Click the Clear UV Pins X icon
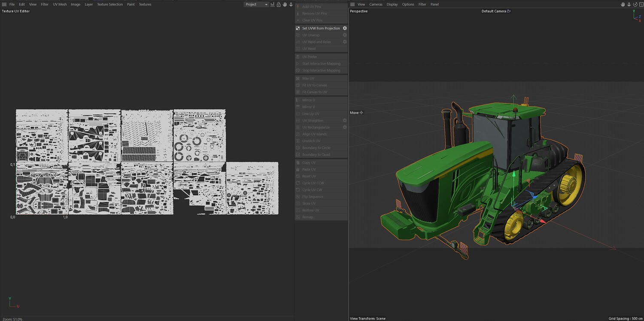 pyautogui.click(x=298, y=20)
